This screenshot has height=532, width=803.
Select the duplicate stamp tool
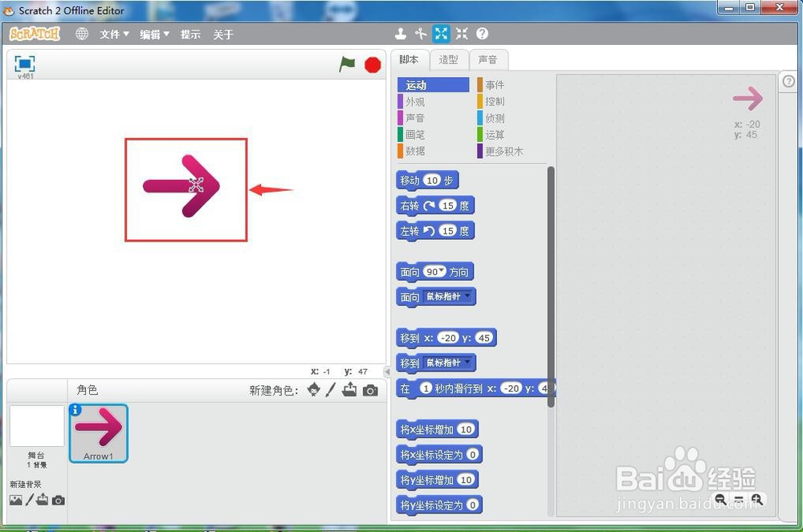tap(401, 34)
